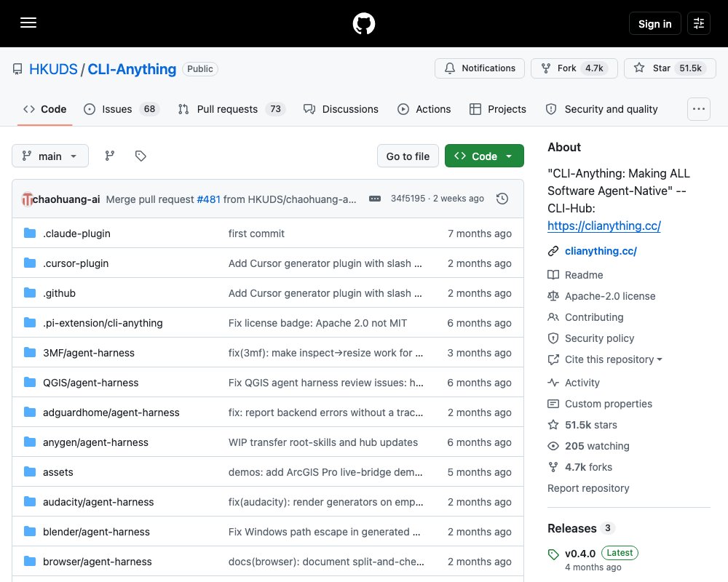Expand the more tabs ellipsis menu
This screenshot has height=582, width=728.
pos(699,109)
